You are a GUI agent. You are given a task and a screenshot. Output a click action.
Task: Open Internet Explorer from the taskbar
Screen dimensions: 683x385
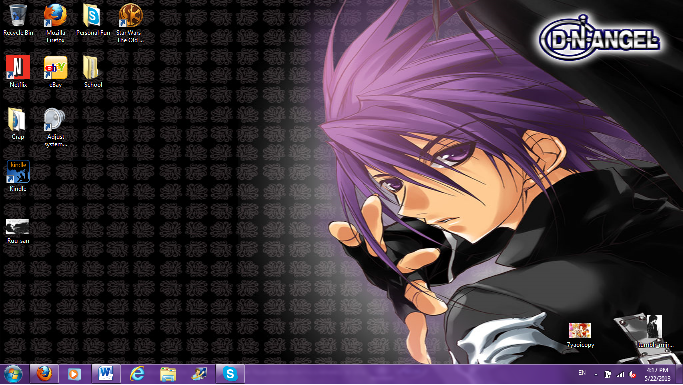click(137, 374)
